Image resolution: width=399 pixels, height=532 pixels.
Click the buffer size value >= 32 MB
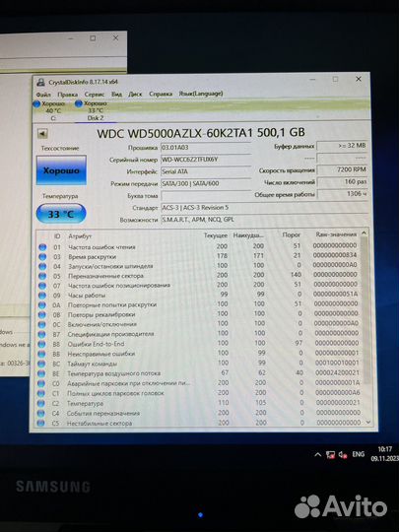(x=342, y=146)
